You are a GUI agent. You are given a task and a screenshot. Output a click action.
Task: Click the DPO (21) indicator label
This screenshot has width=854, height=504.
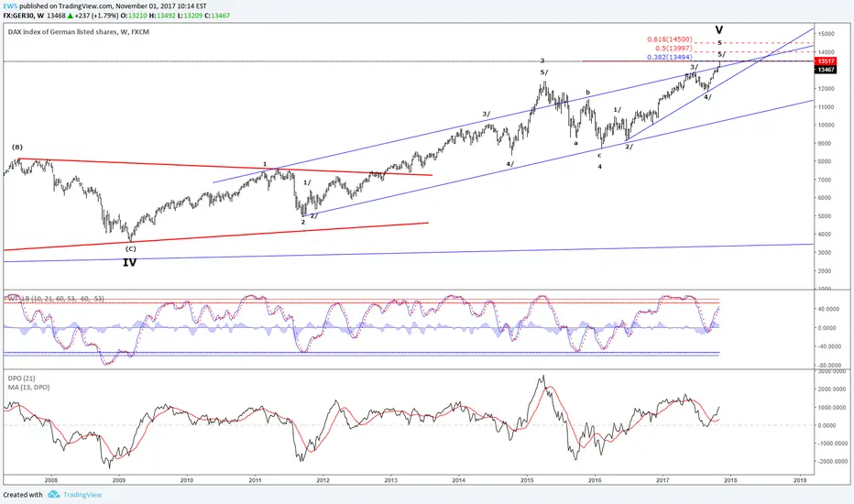22,378
